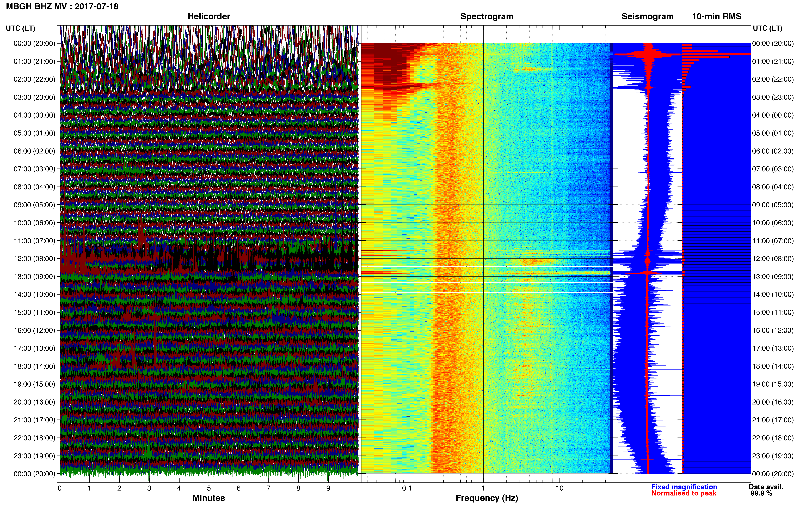Click left time label '06:00 (02:00)'
This screenshot has width=812, height=508.
[34, 151]
